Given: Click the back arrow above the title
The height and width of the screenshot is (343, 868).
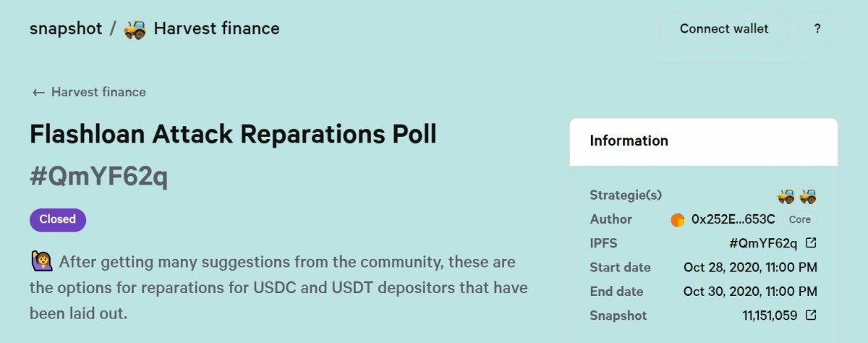Looking at the screenshot, I should click(x=38, y=93).
